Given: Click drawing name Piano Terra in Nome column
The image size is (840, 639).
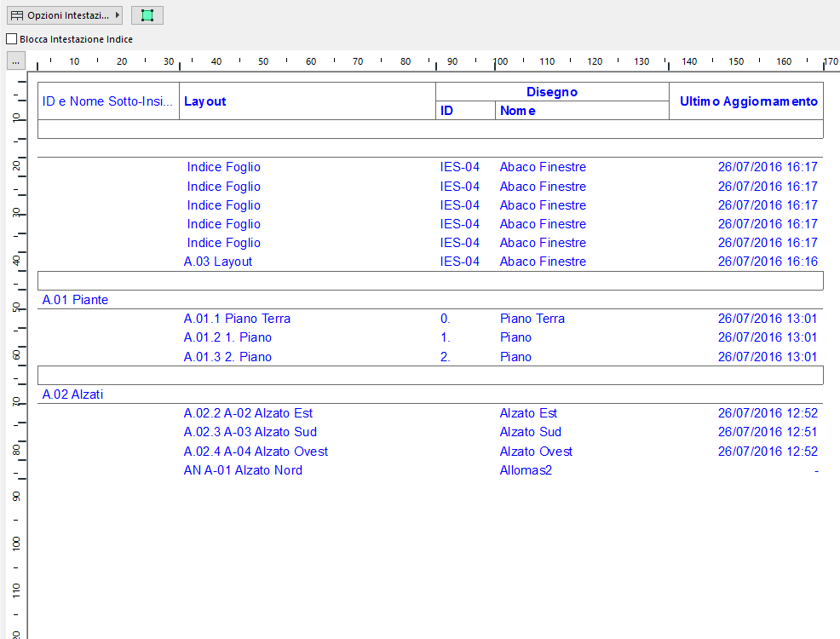Looking at the screenshot, I should pyautogui.click(x=532, y=319).
